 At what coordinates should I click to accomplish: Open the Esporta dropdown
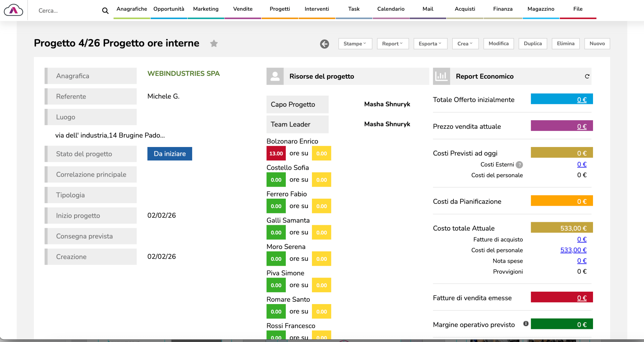pos(430,44)
